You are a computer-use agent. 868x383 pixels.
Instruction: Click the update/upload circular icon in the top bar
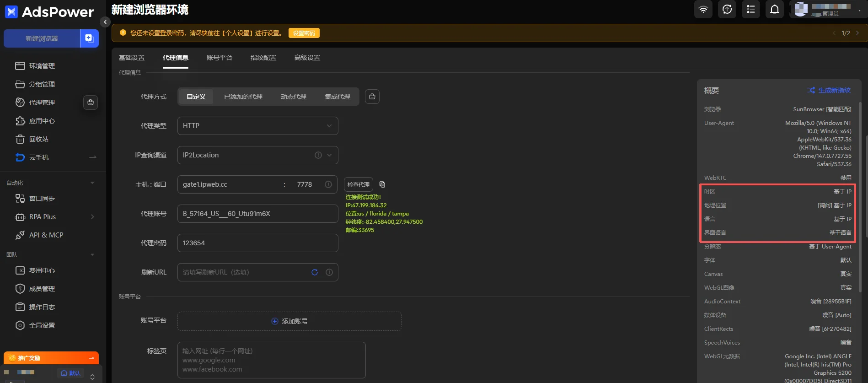click(727, 9)
